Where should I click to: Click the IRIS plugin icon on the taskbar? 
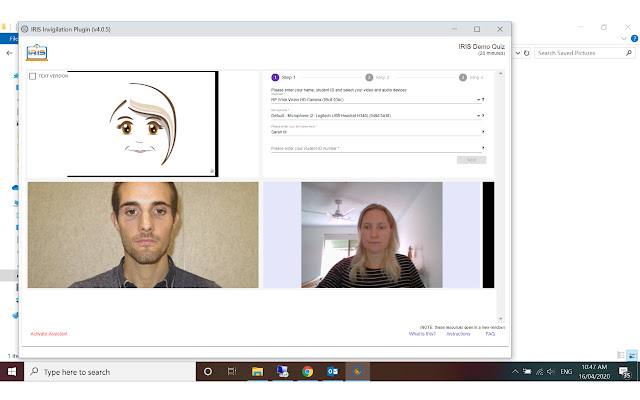(358, 371)
